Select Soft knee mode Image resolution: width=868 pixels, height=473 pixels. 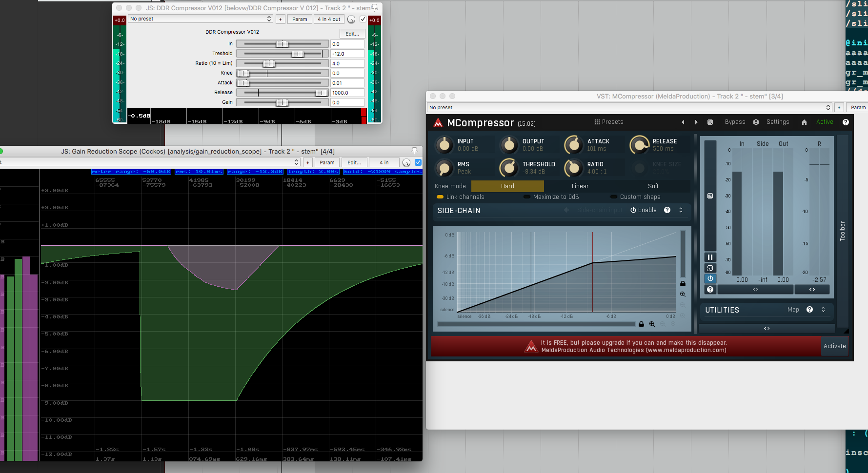(653, 186)
